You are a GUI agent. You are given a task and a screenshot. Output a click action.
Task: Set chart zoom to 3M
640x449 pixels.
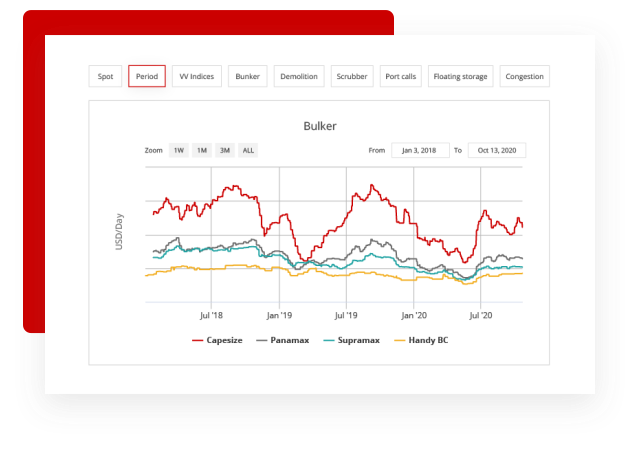tap(225, 150)
